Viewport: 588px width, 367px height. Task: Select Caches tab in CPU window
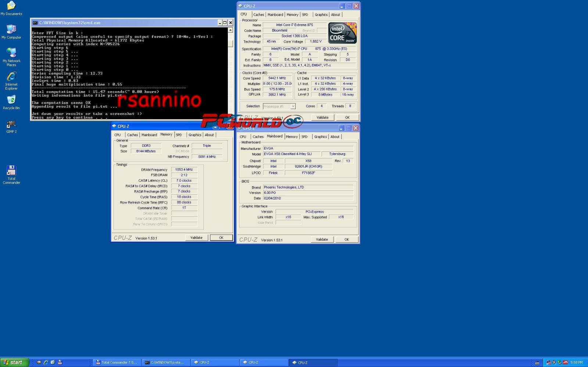(259, 15)
